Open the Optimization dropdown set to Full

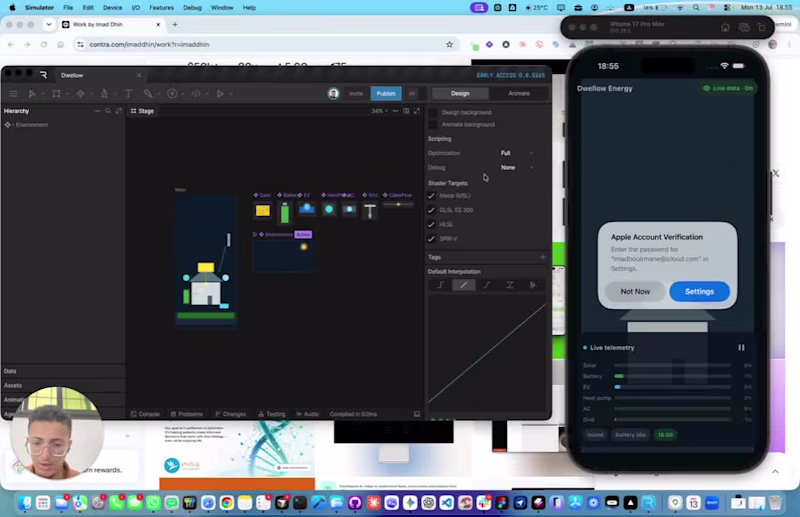click(x=517, y=153)
